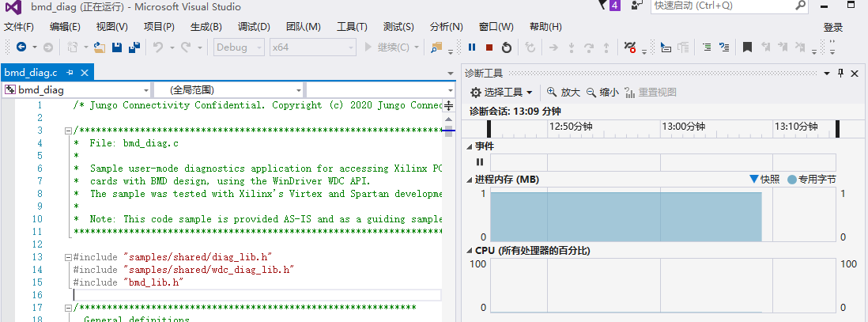This screenshot has width=868, height=322.
Task: Click the feedback icon beside notifications
Action: pos(636,6)
